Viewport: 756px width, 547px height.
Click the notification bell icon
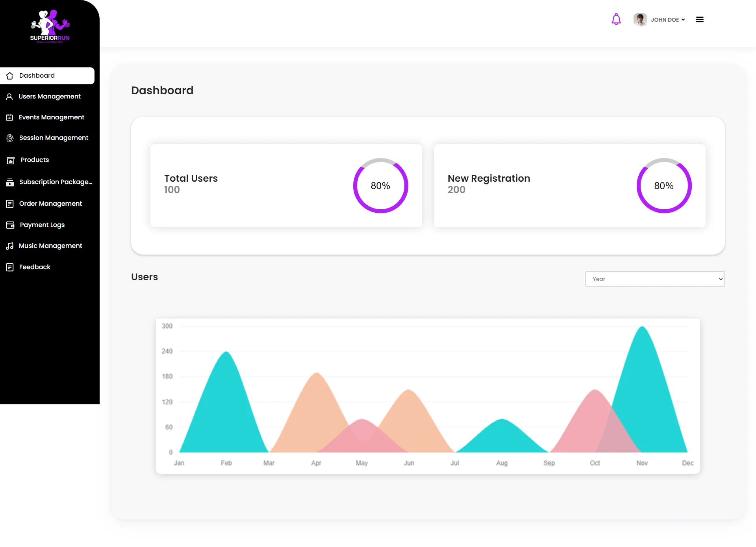[616, 19]
